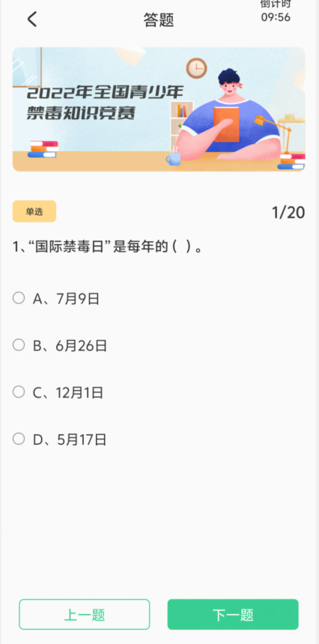Tap the question text about 国际禁毒日

pyautogui.click(x=108, y=248)
